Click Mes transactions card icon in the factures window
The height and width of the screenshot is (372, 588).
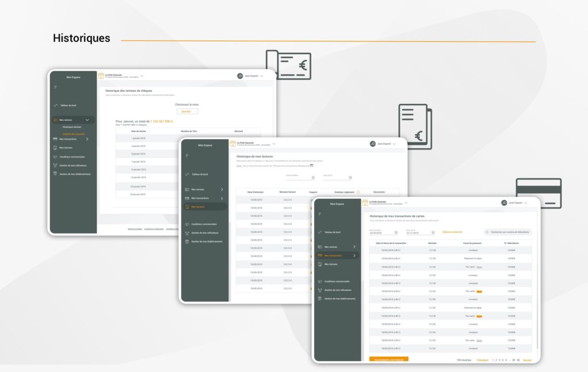pos(187,198)
